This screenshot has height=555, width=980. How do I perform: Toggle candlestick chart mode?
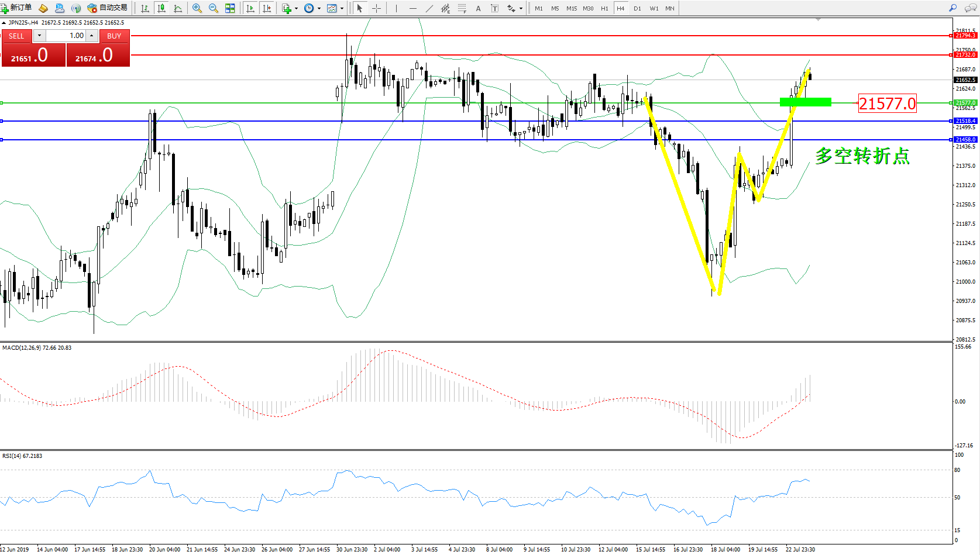(161, 8)
